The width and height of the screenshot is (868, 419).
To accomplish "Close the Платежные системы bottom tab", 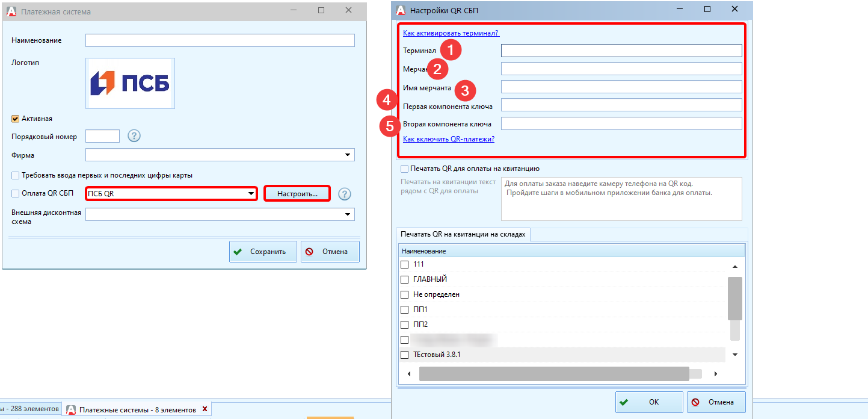I will coord(205,409).
